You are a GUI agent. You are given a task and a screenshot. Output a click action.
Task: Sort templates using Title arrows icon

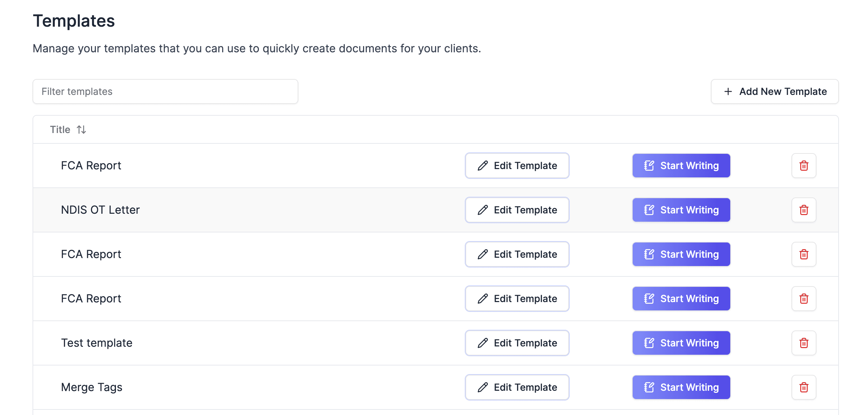81,130
